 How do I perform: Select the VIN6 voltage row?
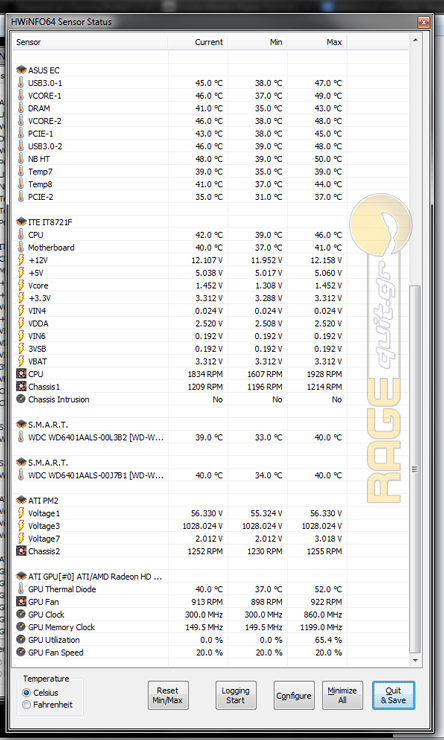click(x=180, y=336)
